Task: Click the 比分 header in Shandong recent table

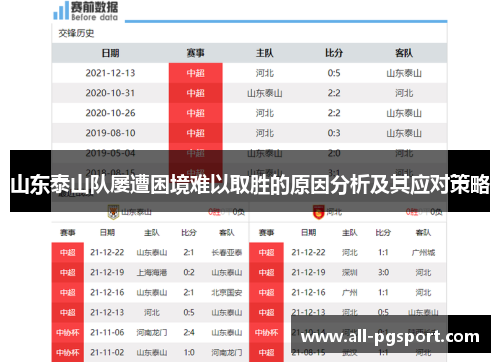Action: tap(189, 233)
